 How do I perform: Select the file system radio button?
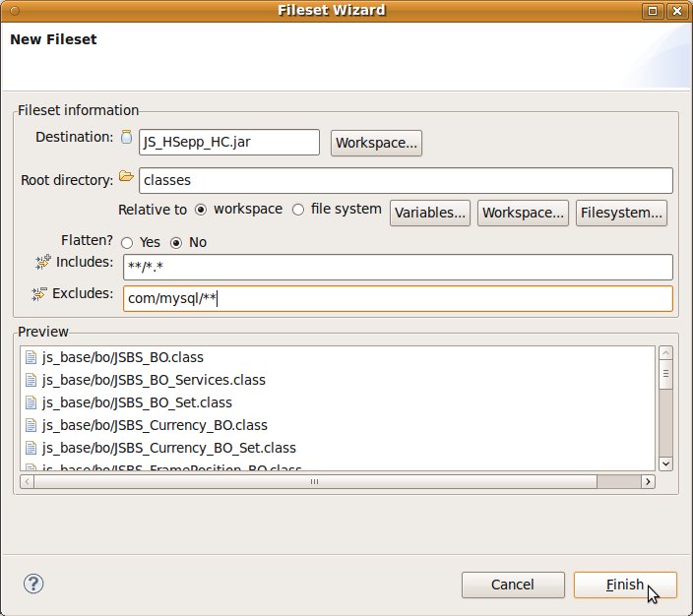[298, 210]
